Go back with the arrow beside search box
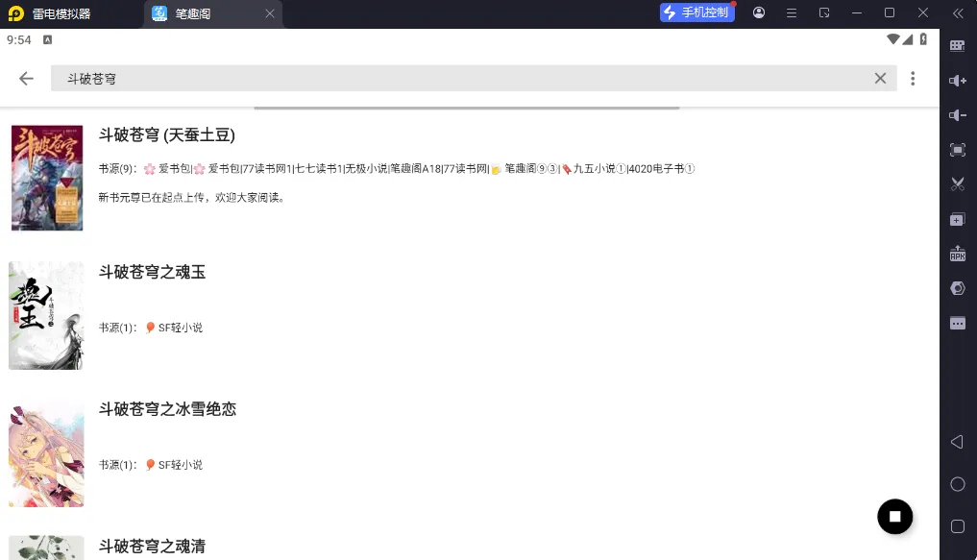977x560 pixels. pos(26,79)
